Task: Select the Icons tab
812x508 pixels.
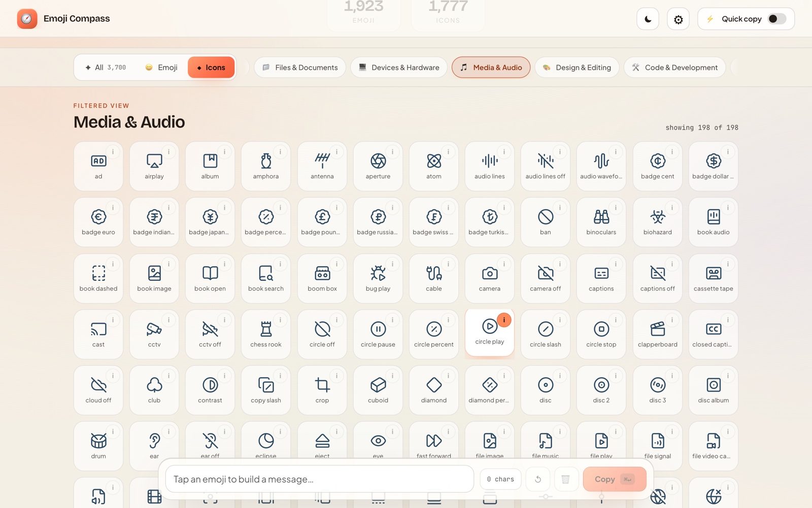Action: tap(211, 68)
